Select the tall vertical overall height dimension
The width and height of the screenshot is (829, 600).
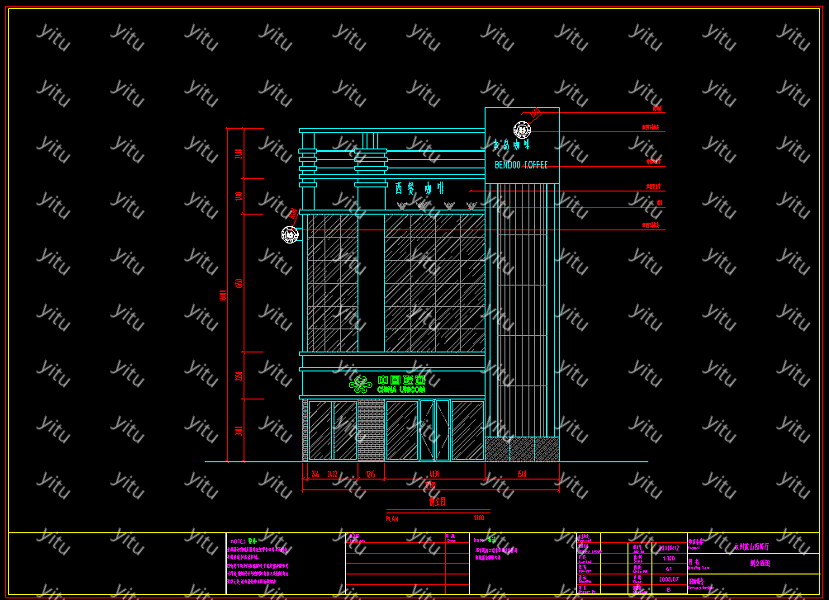pos(224,295)
